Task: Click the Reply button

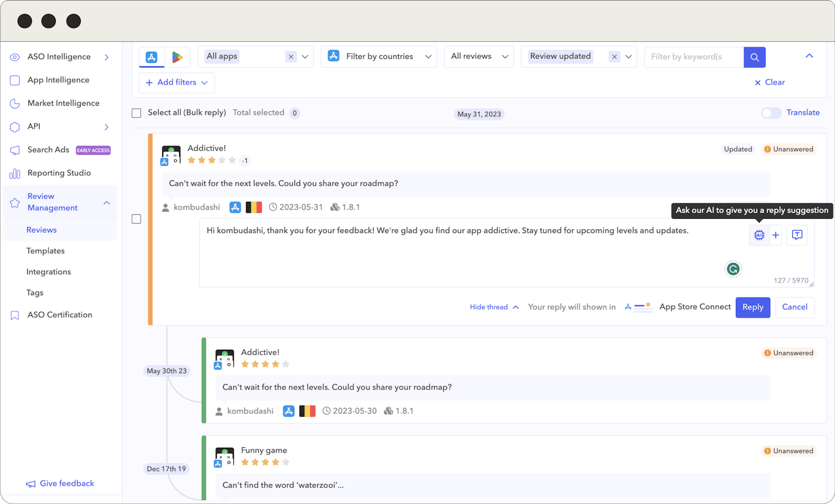Action: (x=753, y=307)
